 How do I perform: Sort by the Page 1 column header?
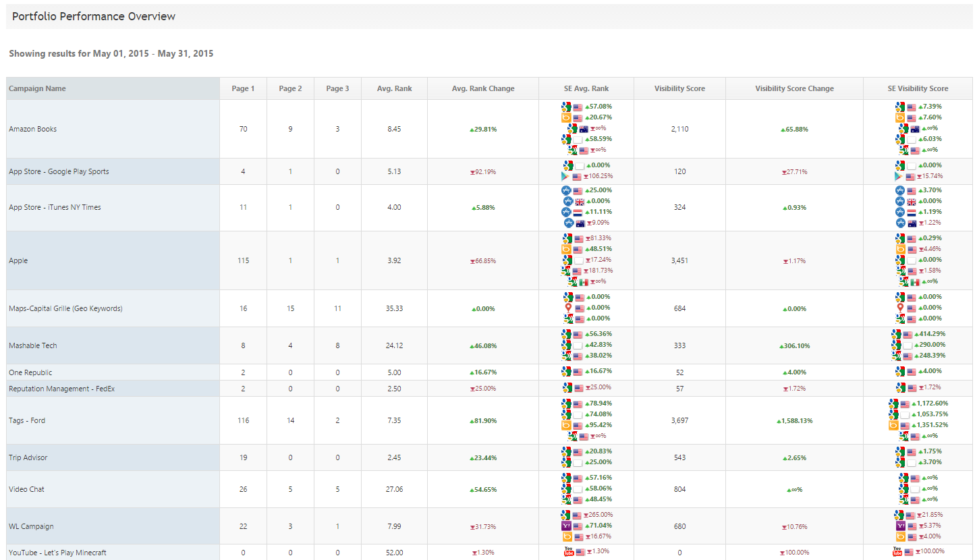coord(243,88)
